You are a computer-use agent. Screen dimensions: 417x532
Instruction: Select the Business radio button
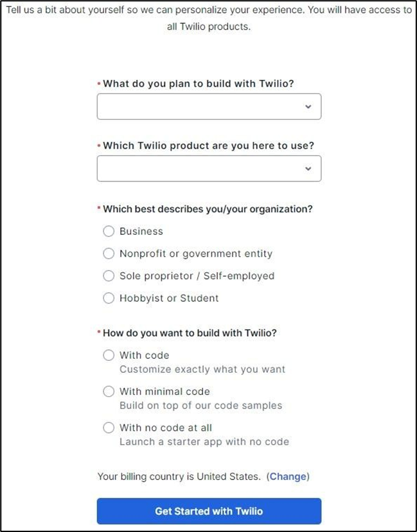109,232
